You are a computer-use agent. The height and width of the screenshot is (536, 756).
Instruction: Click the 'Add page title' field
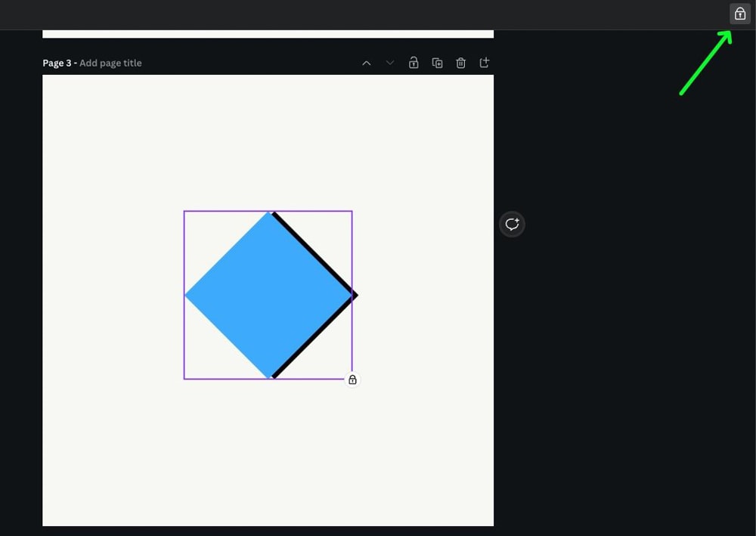[x=110, y=64]
